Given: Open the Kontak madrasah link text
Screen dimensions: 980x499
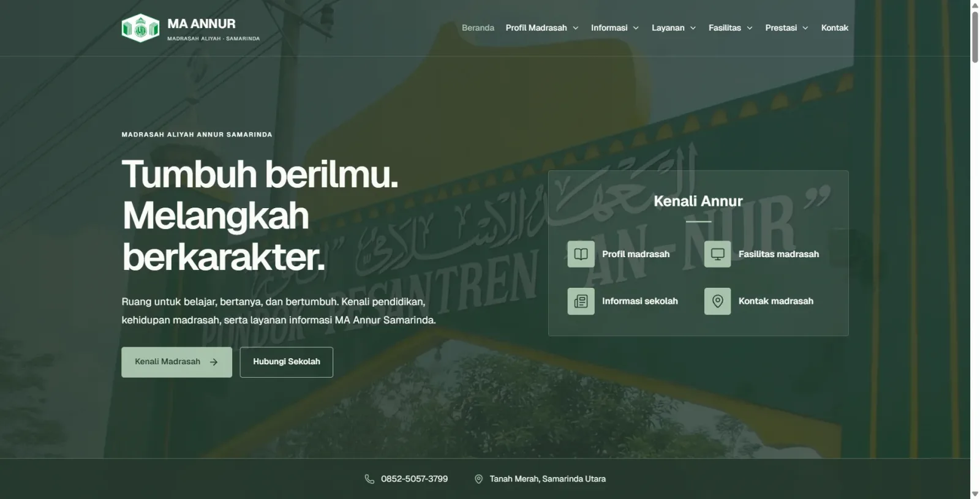Looking at the screenshot, I should [x=776, y=301].
